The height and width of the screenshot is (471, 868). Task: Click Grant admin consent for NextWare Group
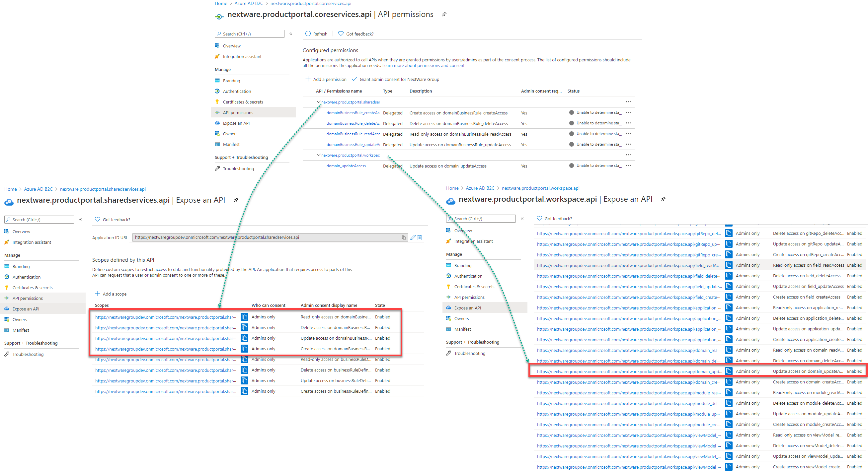coord(396,80)
